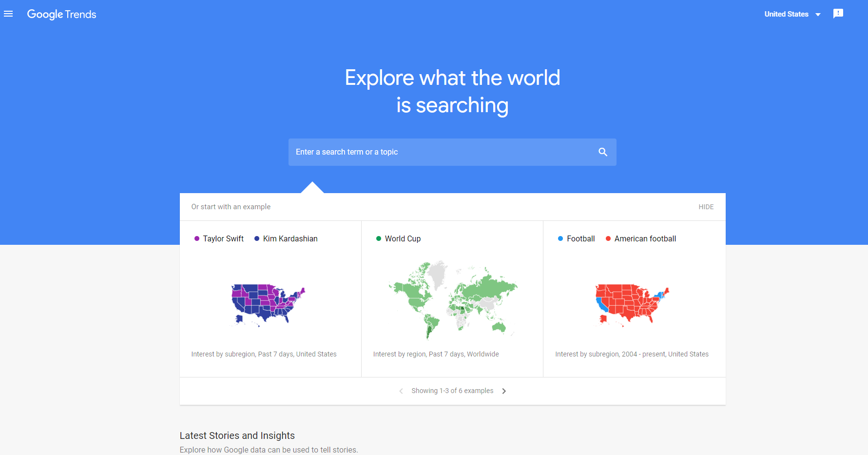This screenshot has width=868, height=455.
Task: Click the Kim Kardashian legend label
Action: pyautogui.click(x=290, y=238)
